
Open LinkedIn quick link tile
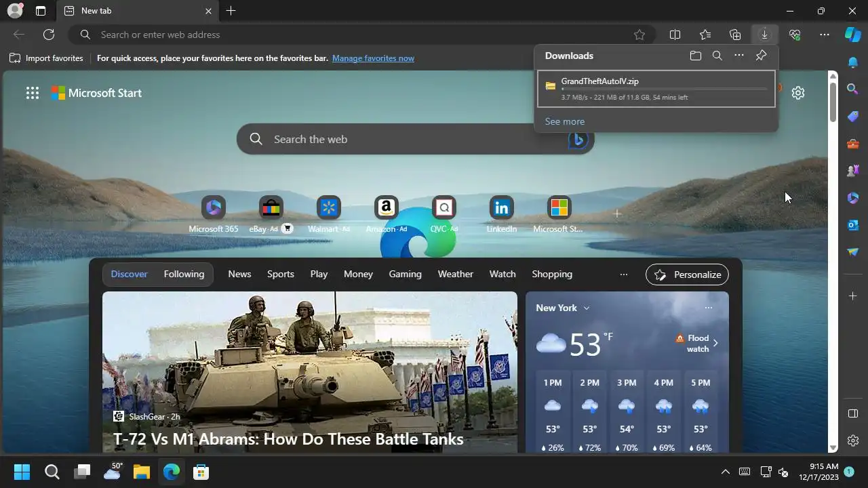502,214
